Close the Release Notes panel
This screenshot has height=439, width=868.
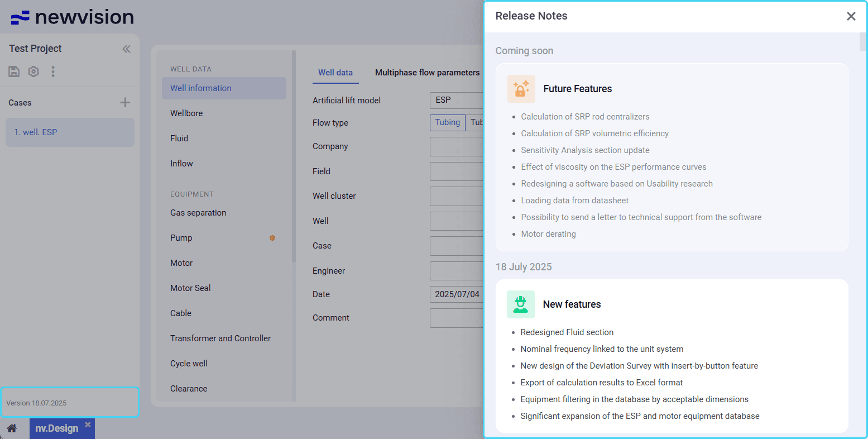(851, 16)
